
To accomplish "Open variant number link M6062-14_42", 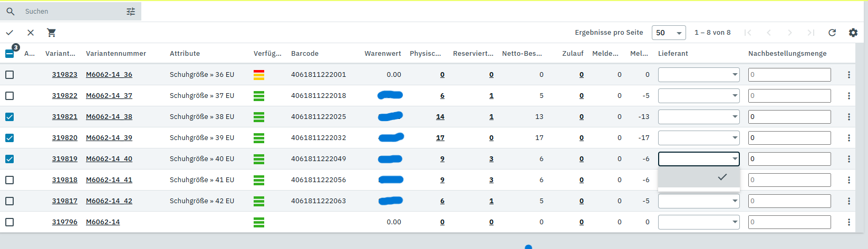I will (x=109, y=201).
